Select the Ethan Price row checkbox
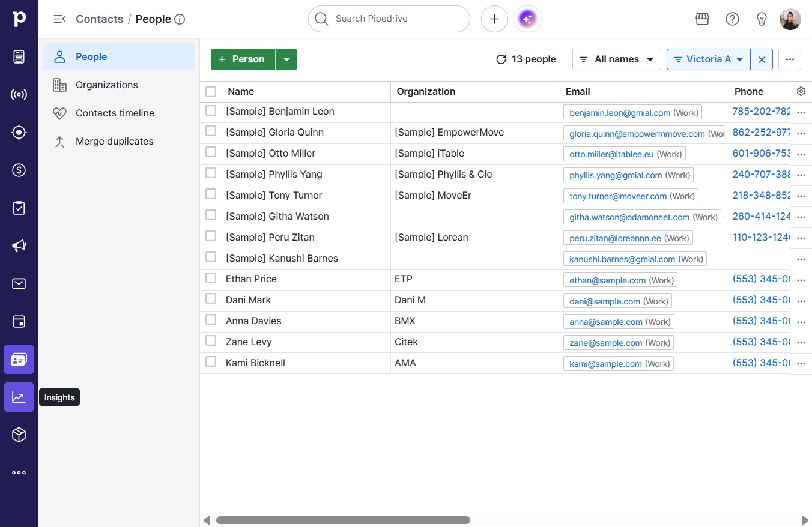The image size is (812, 527). pyautogui.click(x=211, y=278)
